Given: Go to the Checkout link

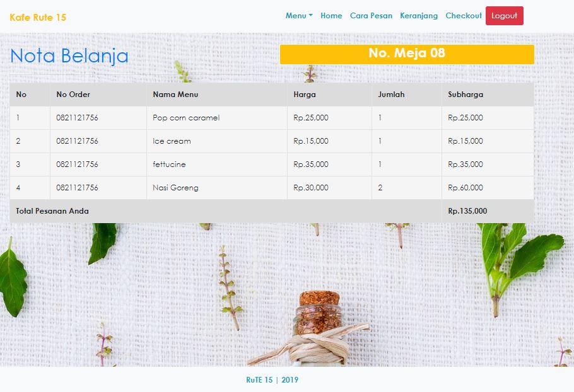Looking at the screenshot, I should tap(464, 16).
